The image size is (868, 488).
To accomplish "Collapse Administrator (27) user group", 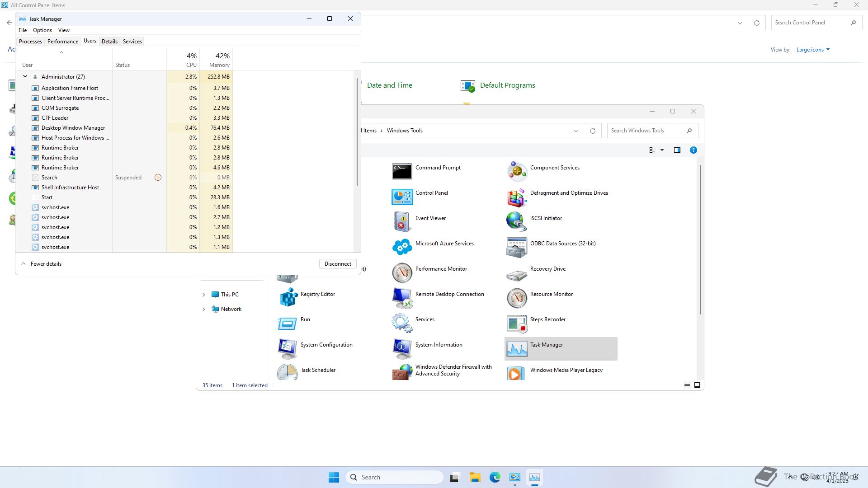I will click(25, 76).
